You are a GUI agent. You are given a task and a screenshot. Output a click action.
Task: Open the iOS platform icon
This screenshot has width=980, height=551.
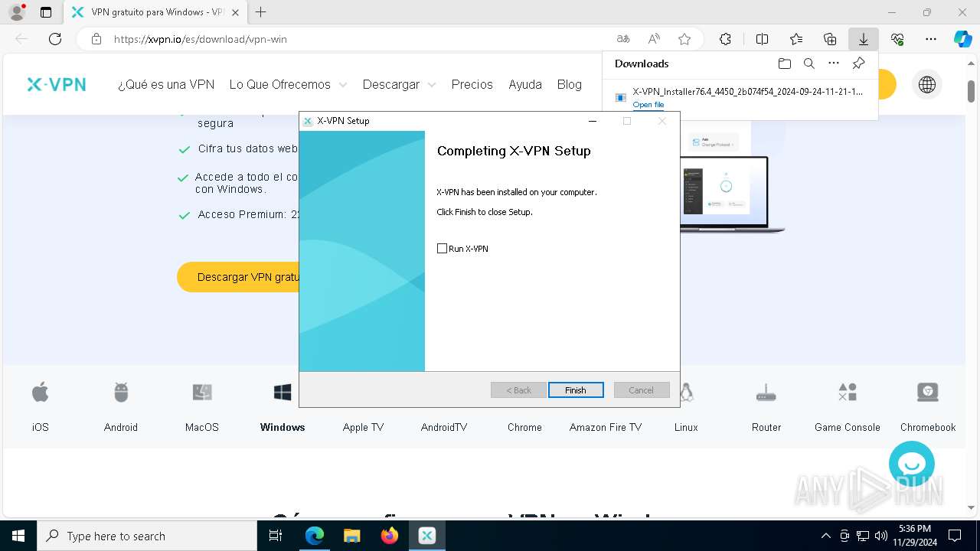tap(41, 393)
